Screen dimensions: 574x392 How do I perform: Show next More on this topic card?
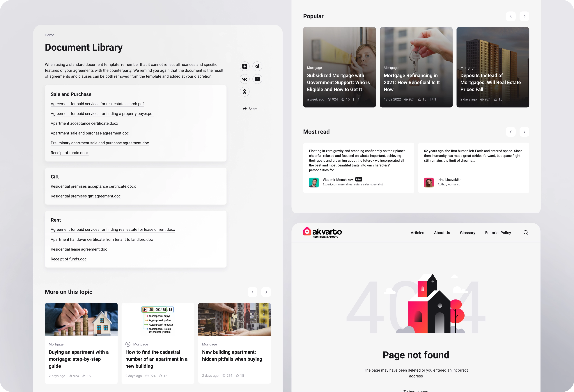pyautogui.click(x=266, y=292)
